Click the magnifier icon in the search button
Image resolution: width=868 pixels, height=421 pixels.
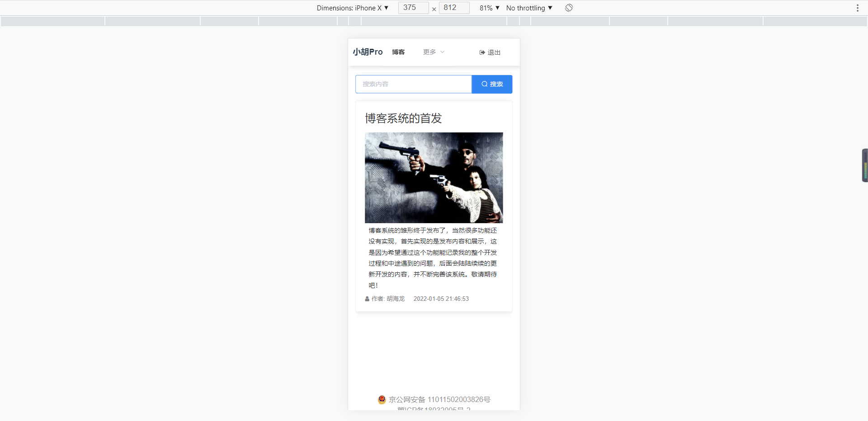(484, 84)
